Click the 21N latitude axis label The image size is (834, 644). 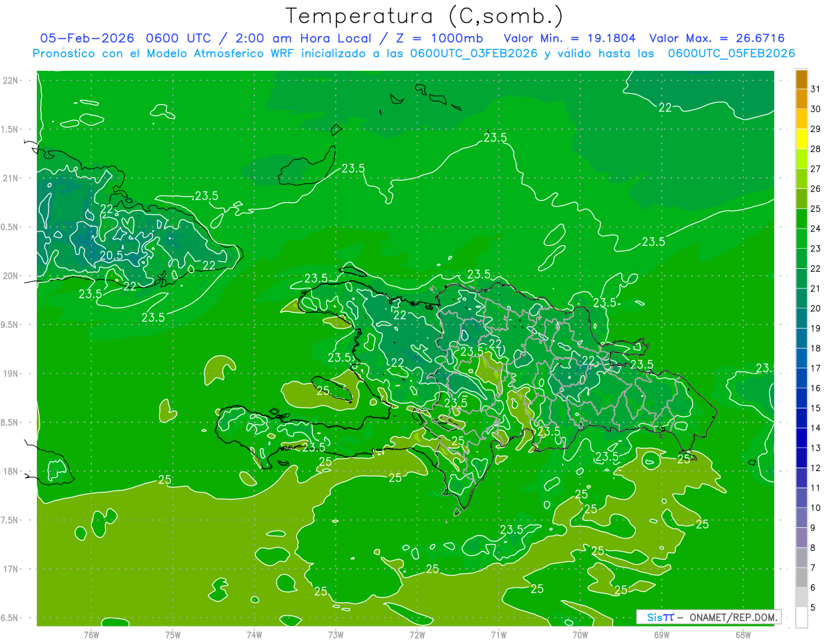pyautogui.click(x=12, y=178)
